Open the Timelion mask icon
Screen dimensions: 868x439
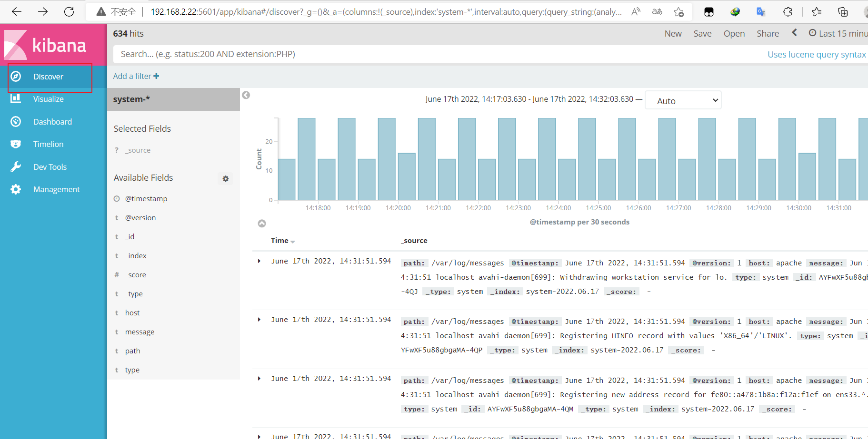click(x=16, y=144)
